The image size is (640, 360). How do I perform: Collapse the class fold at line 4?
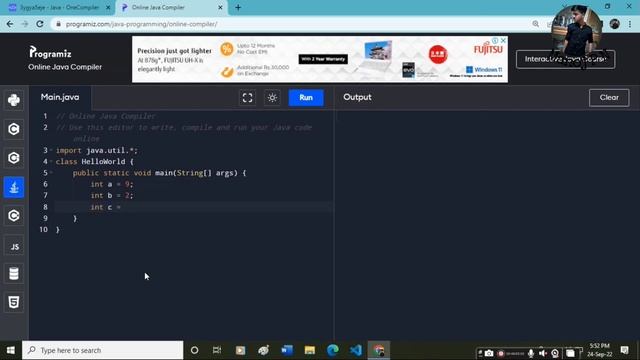point(51,161)
